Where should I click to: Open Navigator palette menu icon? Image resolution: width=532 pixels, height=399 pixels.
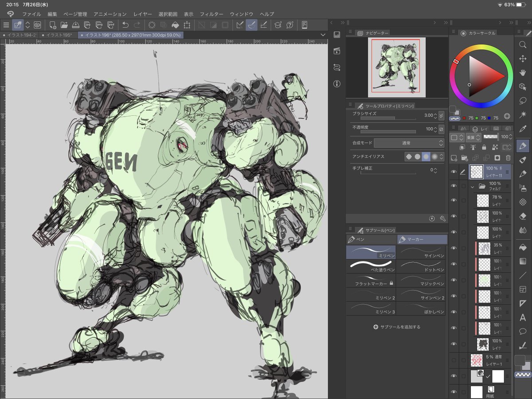pos(350,32)
